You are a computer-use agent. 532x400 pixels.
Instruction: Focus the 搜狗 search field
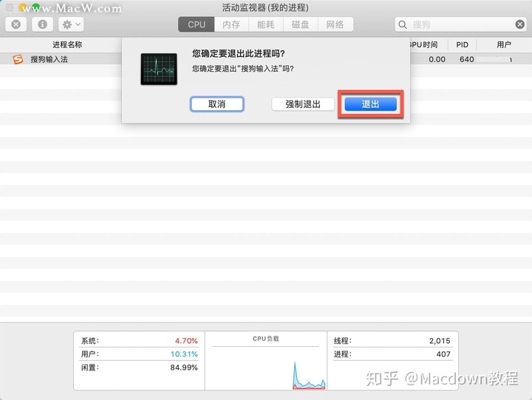(461, 24)
